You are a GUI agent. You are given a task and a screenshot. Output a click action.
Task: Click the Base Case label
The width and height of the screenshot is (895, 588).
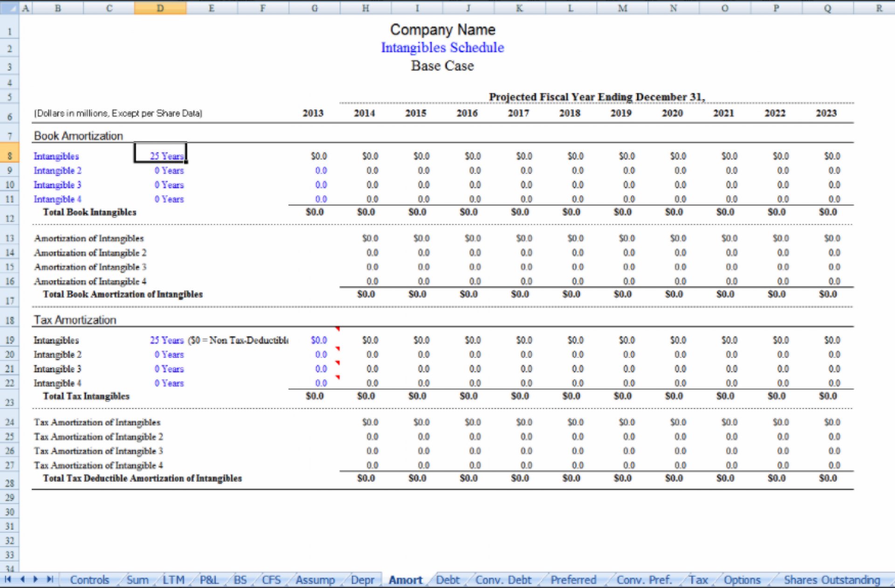442,66
